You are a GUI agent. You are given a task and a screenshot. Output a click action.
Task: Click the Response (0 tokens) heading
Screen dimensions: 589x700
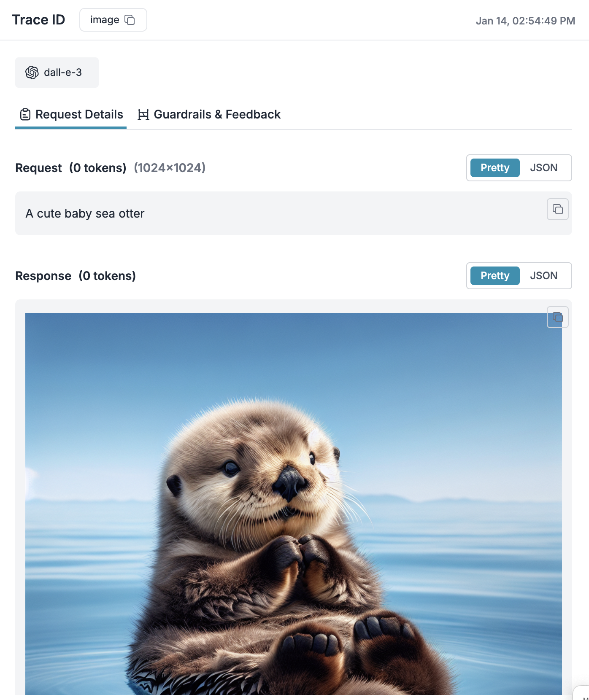pos(76,276)
